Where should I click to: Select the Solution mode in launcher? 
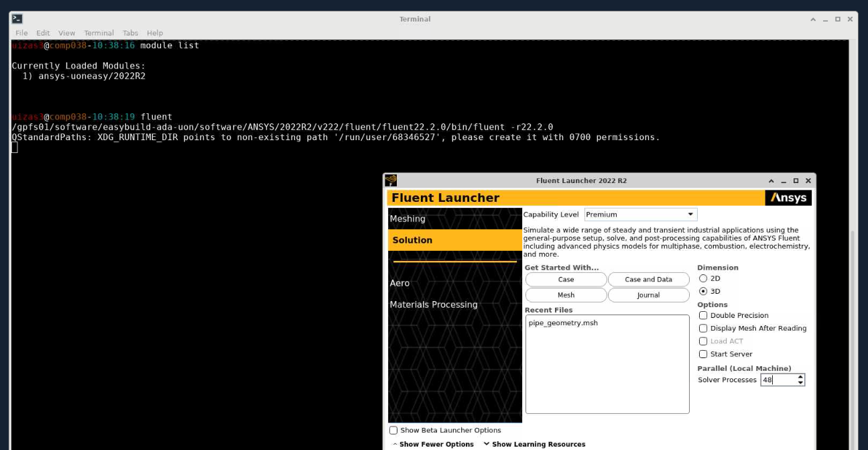(454, 240)
